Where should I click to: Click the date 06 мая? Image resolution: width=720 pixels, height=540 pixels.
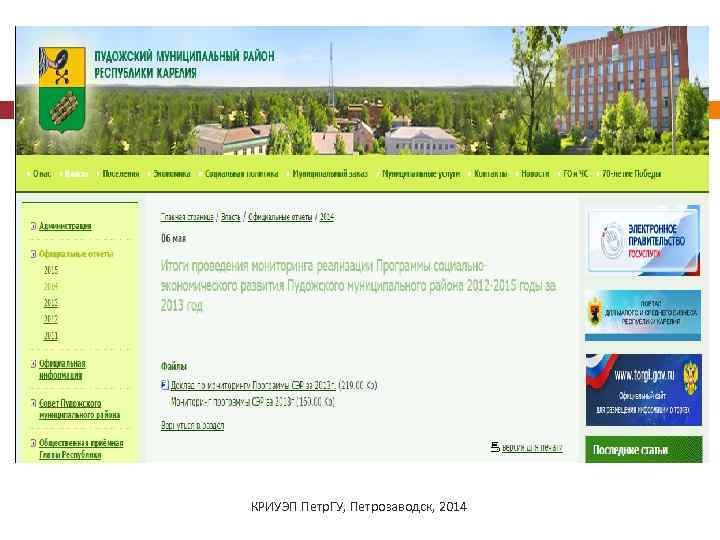tap(174, 238)
